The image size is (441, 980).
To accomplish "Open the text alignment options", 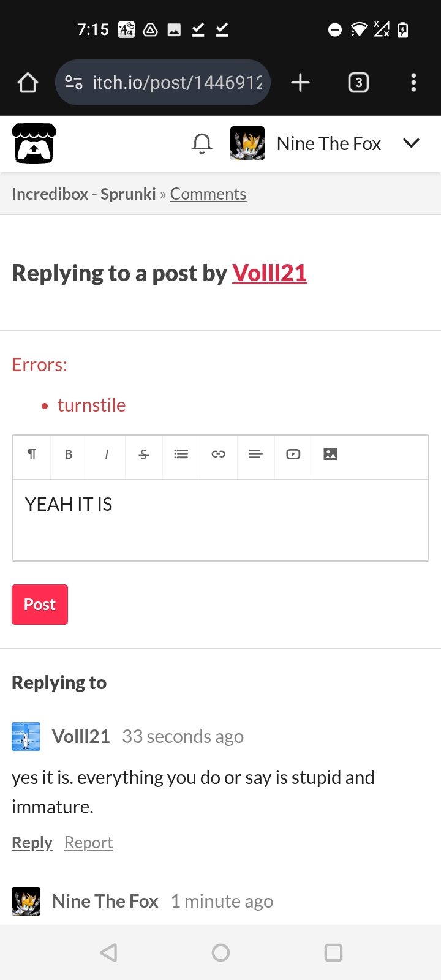I will pos(256,454).
